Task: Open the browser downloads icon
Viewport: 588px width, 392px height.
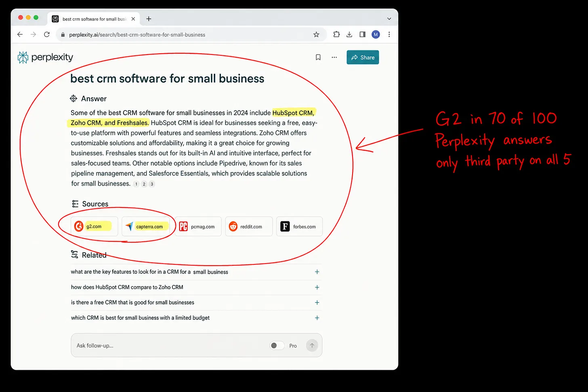Action: click(349, 34)
